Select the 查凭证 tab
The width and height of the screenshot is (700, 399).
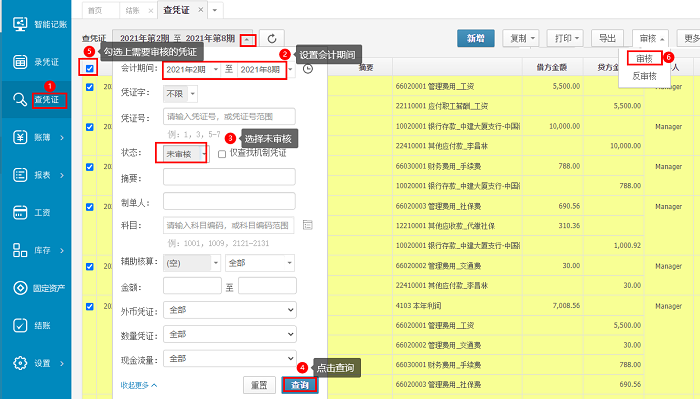[177, 10]
